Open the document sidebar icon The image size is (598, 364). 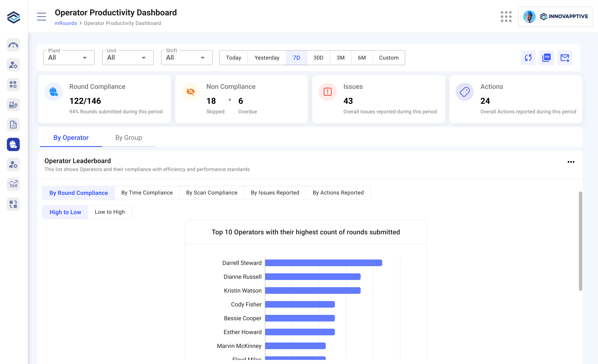click(x=13, y=124)
